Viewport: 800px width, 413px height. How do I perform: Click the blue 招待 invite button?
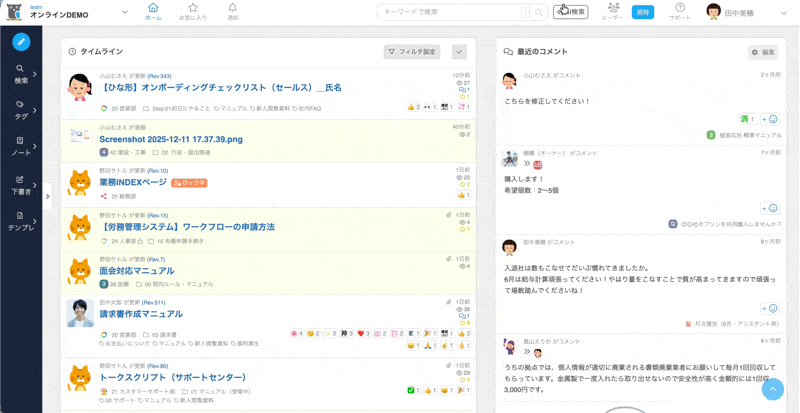tap(642, 12)
